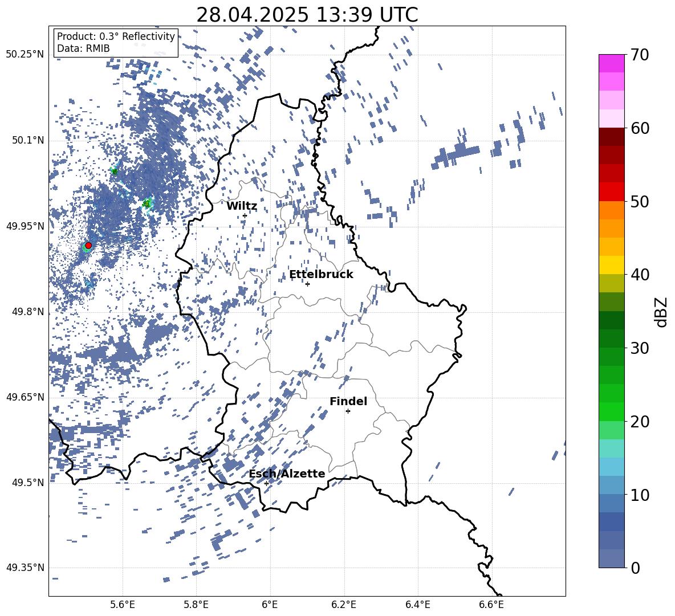Click the colorbar tick label 50
The height and width of the screenshot is (616, 675).
640,201
